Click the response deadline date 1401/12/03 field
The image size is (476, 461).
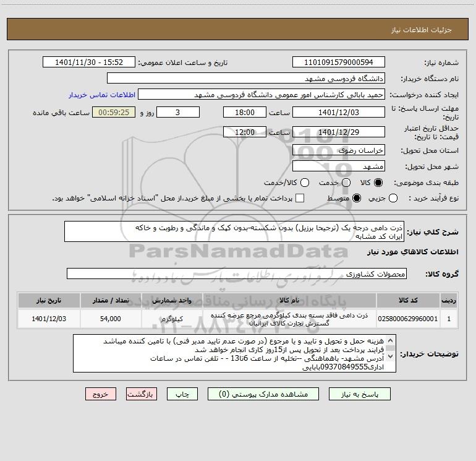tap(339, 113)
